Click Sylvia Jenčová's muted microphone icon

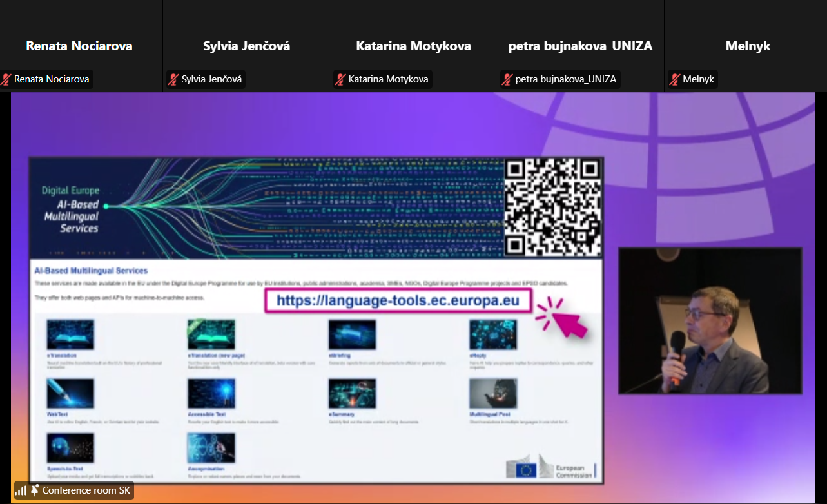pos(173,79)
